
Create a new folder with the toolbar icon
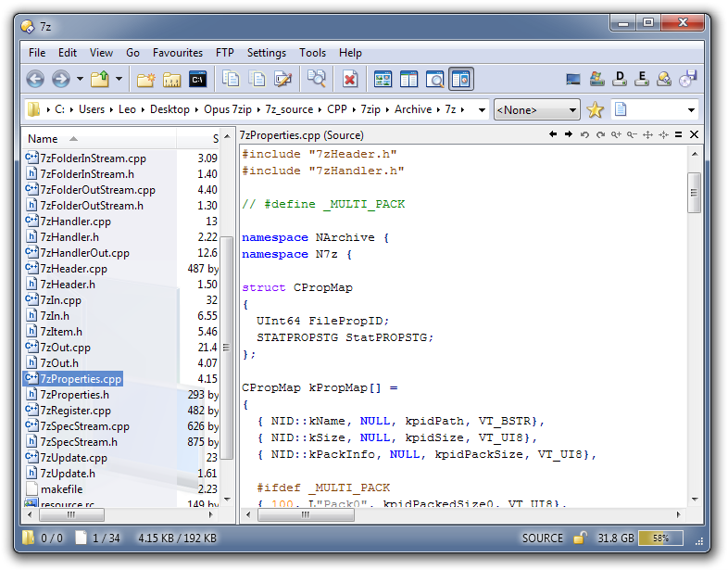pos(145,80)
